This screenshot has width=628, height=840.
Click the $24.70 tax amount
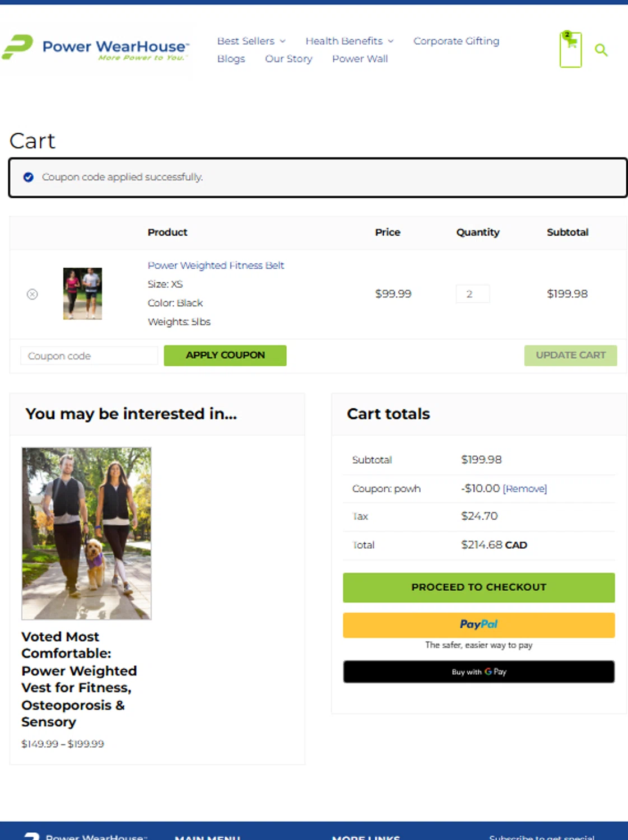[x=479, y=516]
